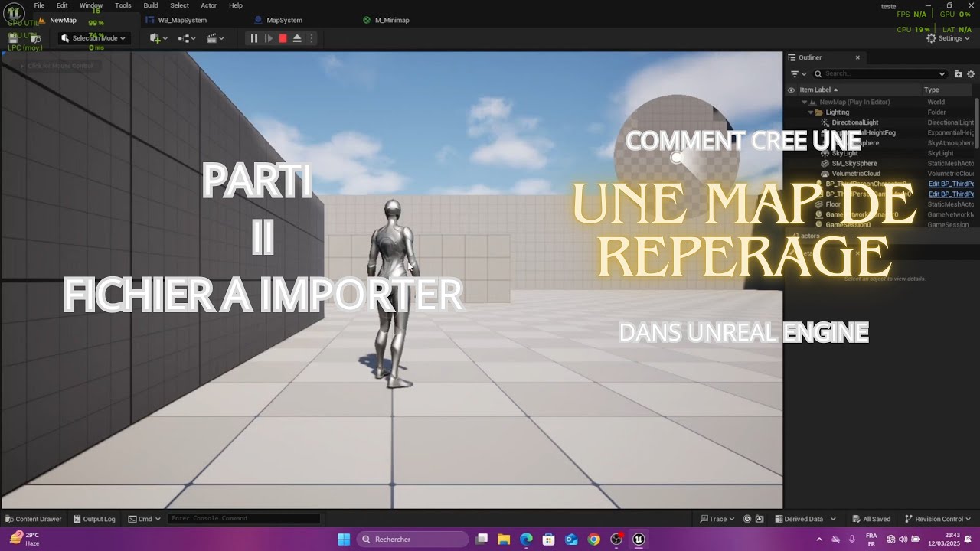Click the Outliner search field
The image size is (980, 551).
(880, 74)
